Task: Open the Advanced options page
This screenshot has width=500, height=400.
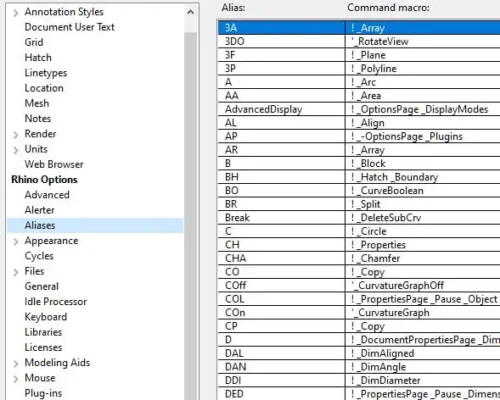Action: [47, 195]
